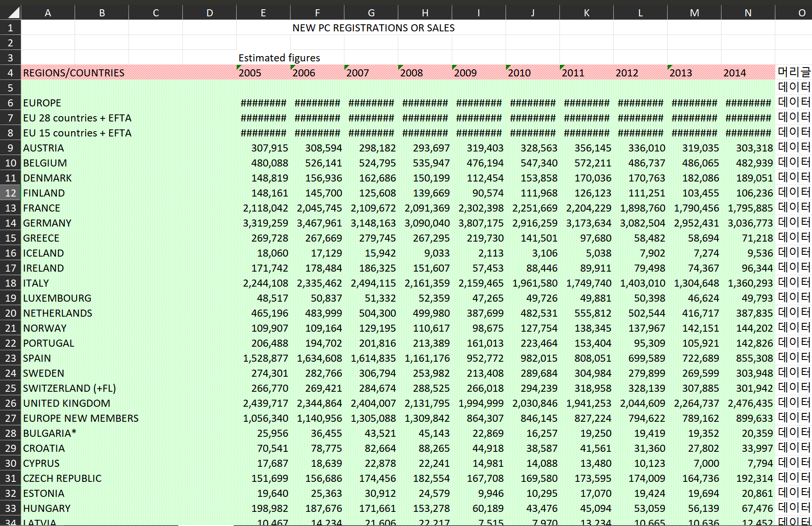Click the 2014 year header cell

pyautogui.click(x=748, y=73)
